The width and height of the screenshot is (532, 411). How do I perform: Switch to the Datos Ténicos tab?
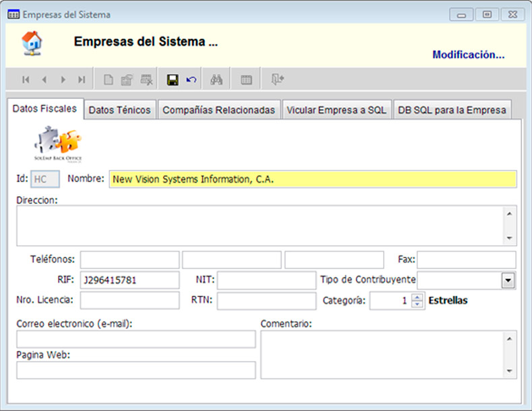pos(120,110)
